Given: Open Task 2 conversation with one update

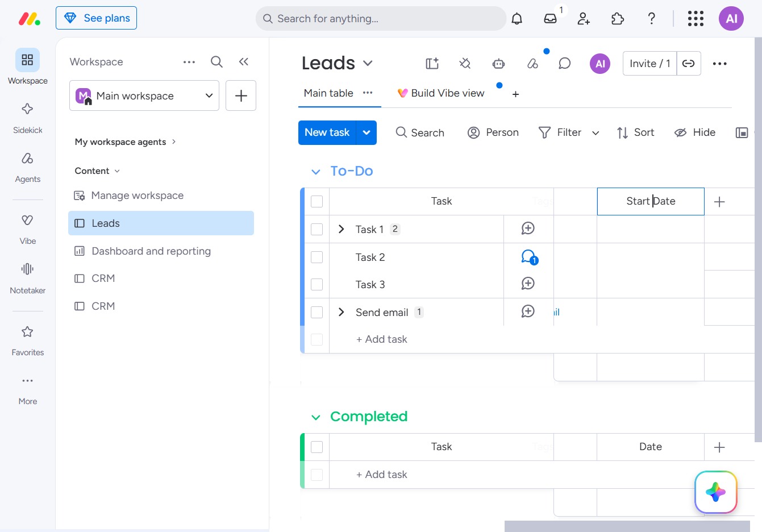Looking at the screenshot, I should 529,257.
